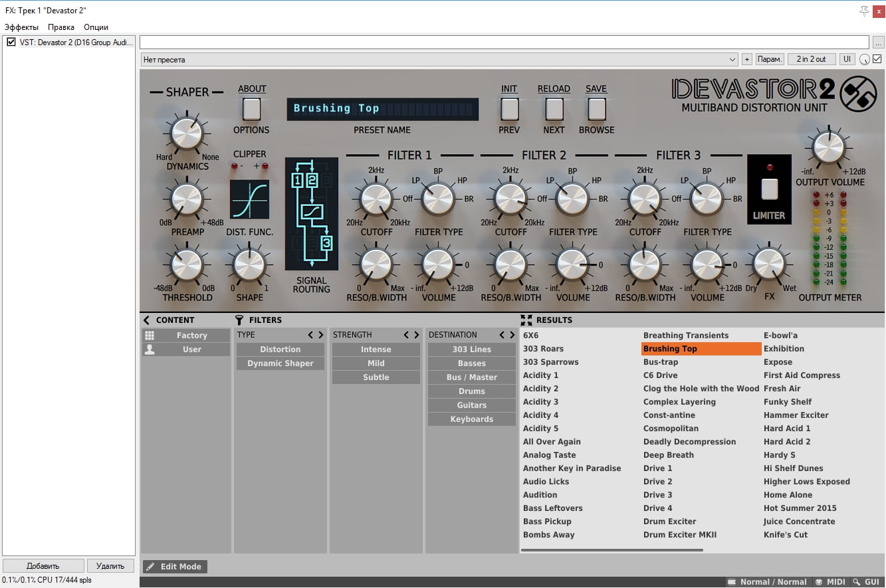Click the signal routing diagram
Screen dimensions: 886x588
tap(312, 213)
